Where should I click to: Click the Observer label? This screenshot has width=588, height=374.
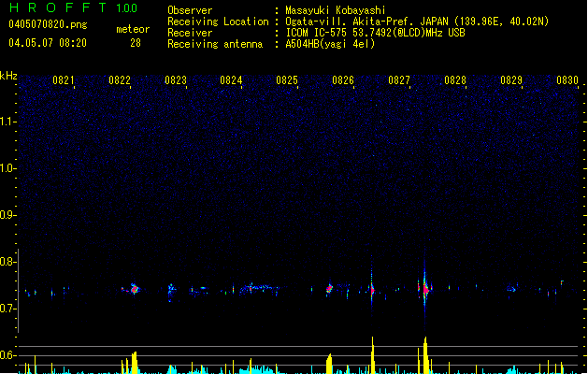coord(190,10)
